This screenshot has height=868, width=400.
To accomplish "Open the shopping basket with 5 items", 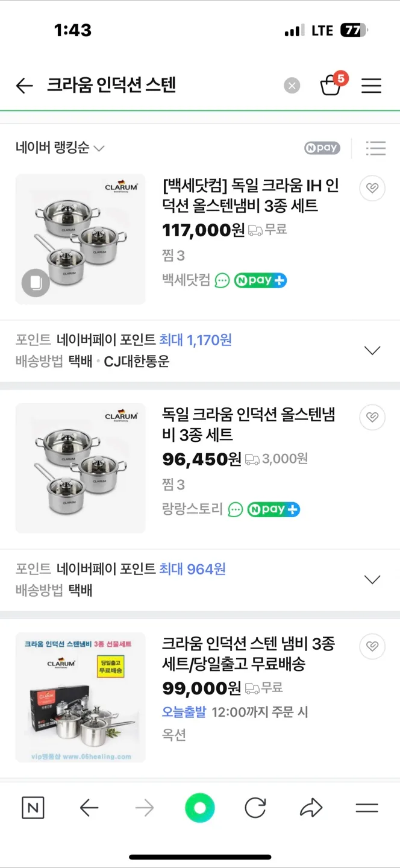I will (x=331, y=84).
